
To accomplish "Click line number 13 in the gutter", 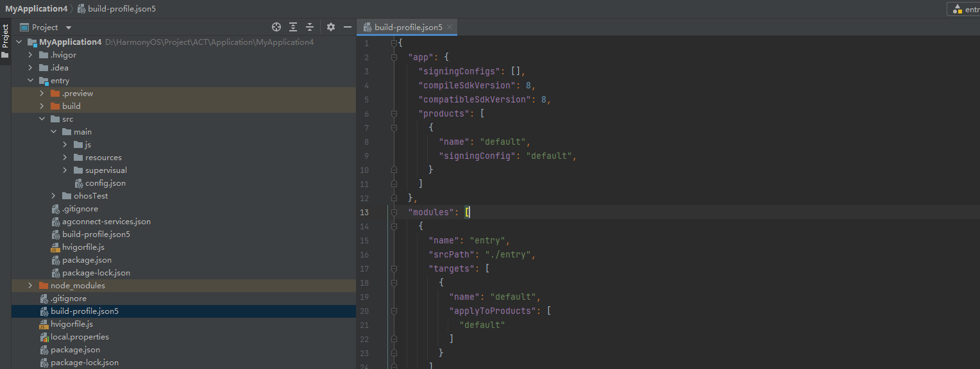I will click(364, 212).
